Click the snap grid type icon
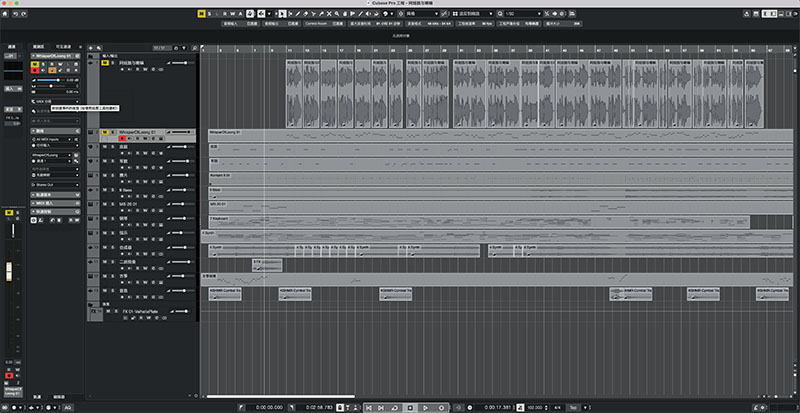800x413 pixels. (455, 14)
